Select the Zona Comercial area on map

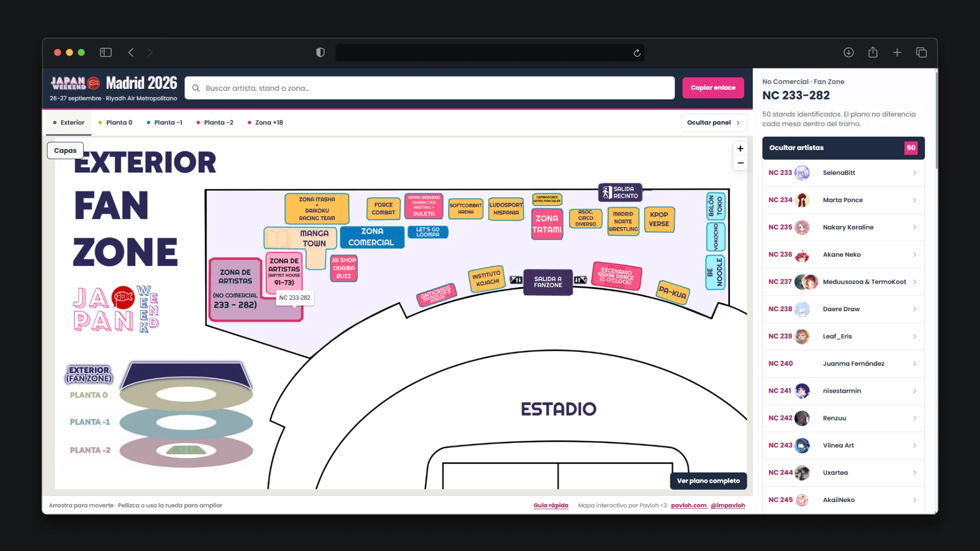coord(372,237)
